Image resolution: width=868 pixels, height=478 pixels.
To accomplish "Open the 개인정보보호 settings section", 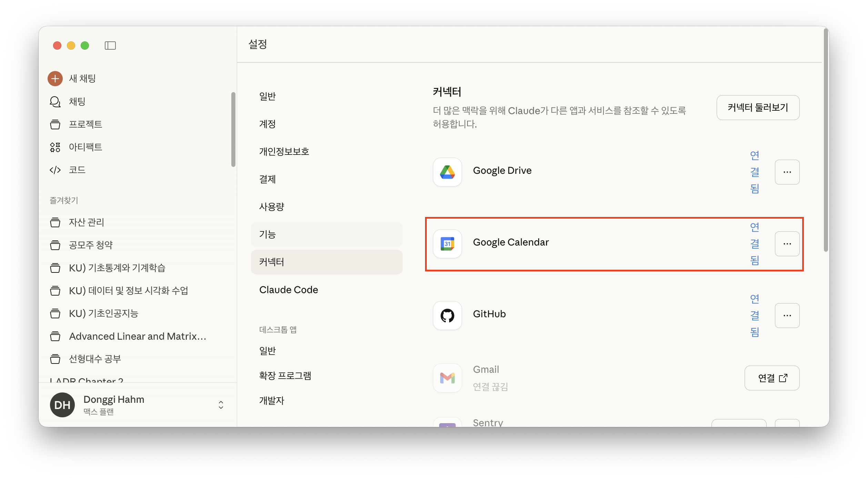I will click(284, 151).
